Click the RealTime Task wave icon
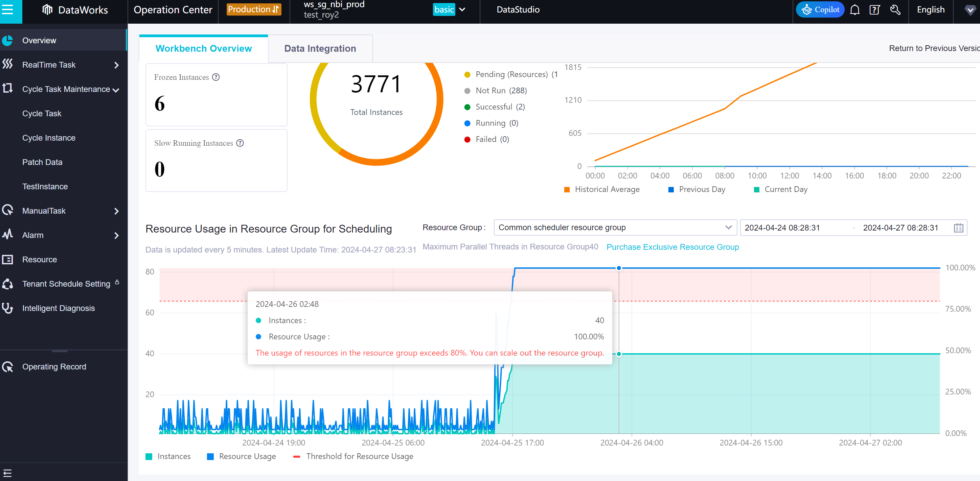The image size is (980, 481). pyautogui.click(x=7, y=64)
